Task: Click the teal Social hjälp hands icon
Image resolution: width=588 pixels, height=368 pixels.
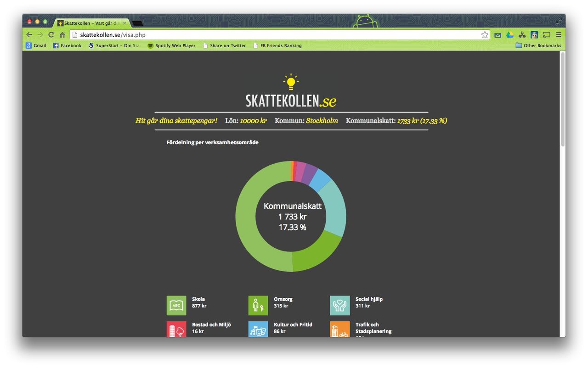Action: [340, 306]
